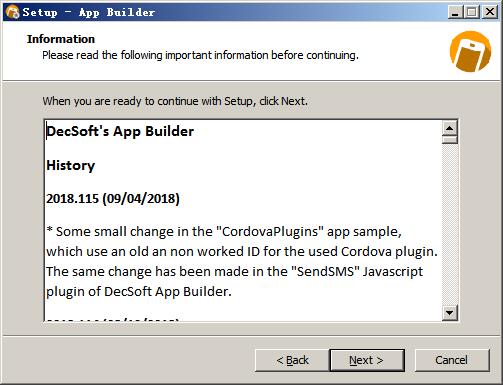Click the "Setup - App Builder" title bar

(89, 12)
